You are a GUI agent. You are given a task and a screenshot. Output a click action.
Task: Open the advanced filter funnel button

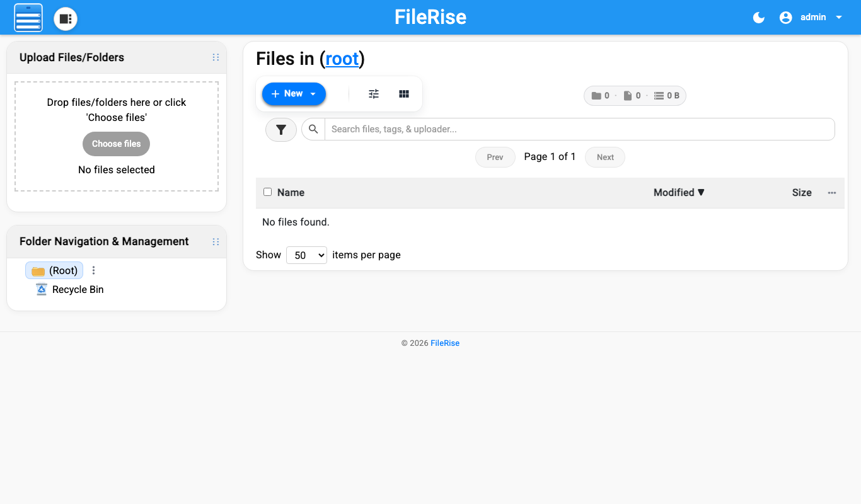[x=281, y=130]
